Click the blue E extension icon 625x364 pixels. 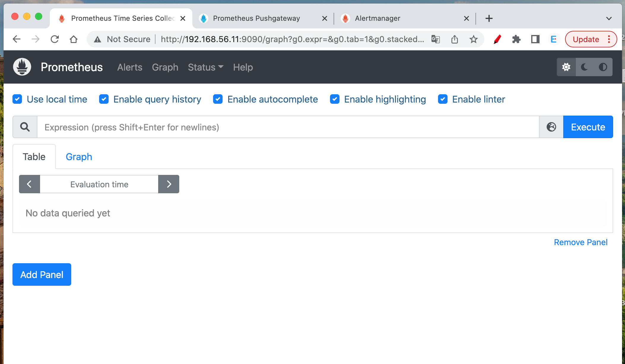[x=554, y=39]
